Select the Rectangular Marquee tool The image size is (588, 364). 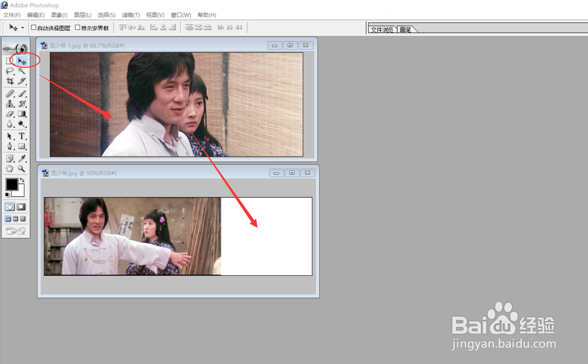click(x=10, y=61)
